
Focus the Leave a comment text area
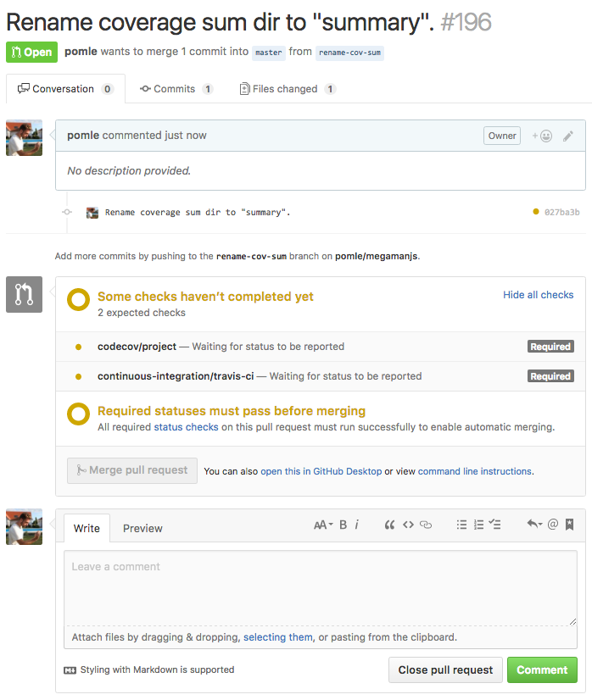(x=321, y=588)
